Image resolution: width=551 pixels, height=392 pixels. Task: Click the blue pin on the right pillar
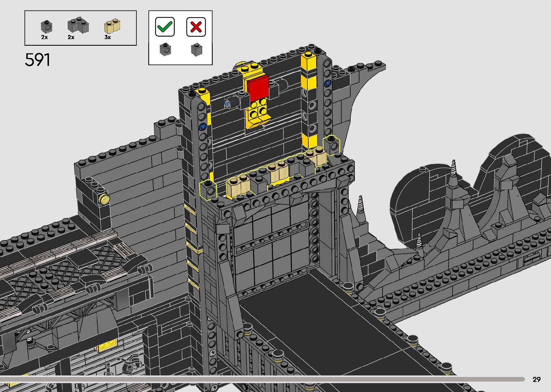tap(328, 83)
